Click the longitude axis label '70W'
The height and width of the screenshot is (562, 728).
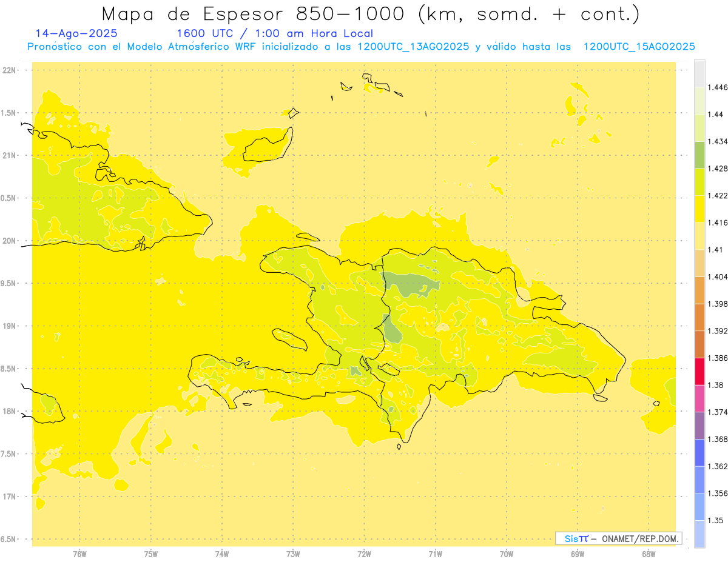coord(507,555)
